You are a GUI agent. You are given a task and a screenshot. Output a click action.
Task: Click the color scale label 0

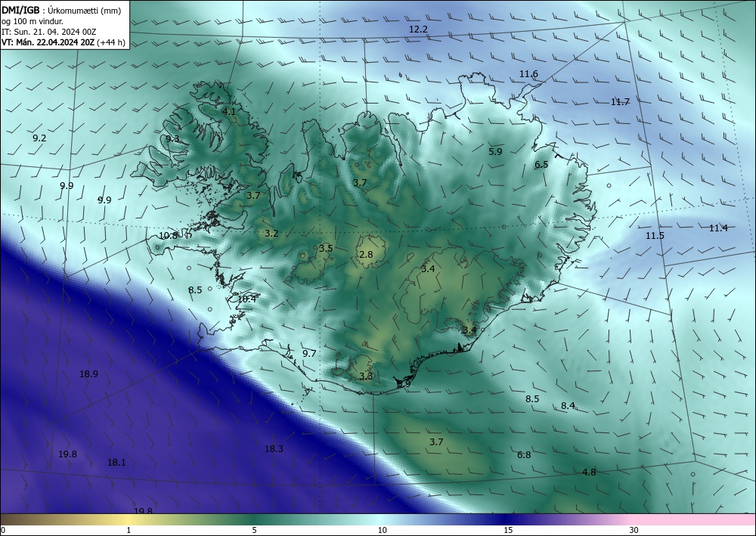coord(3,531)
